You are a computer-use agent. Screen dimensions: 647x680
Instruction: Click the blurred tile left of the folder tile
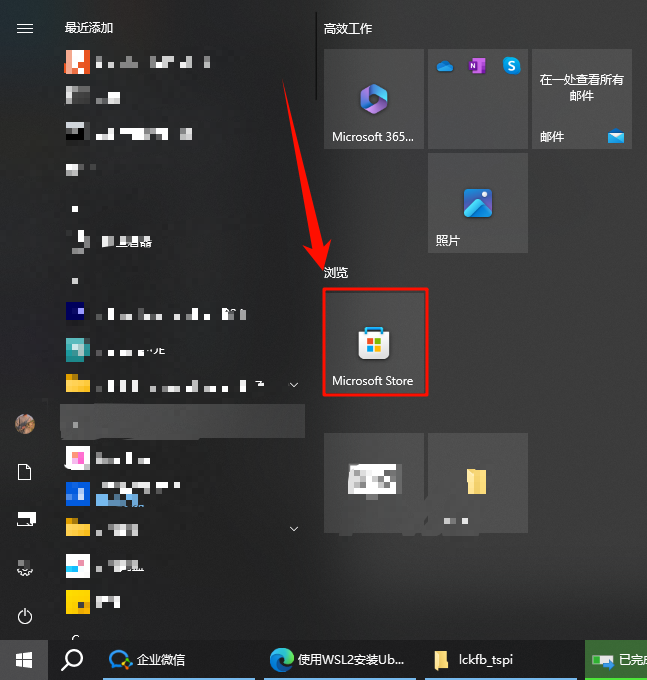pos(374,483)
